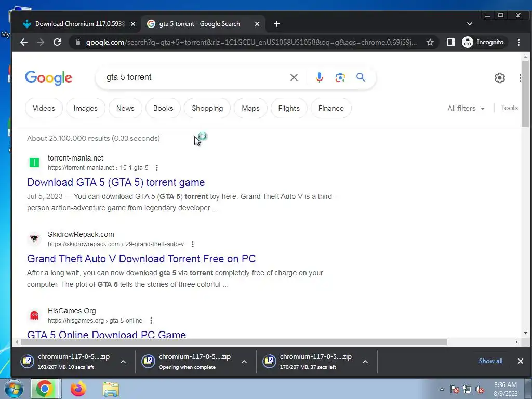
Task: Click the muted volume tray icon
Action: tap(480, 389)
